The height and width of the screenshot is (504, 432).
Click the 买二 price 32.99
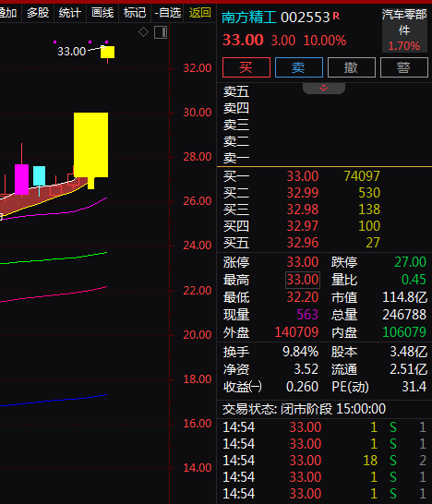click(303, 193)
